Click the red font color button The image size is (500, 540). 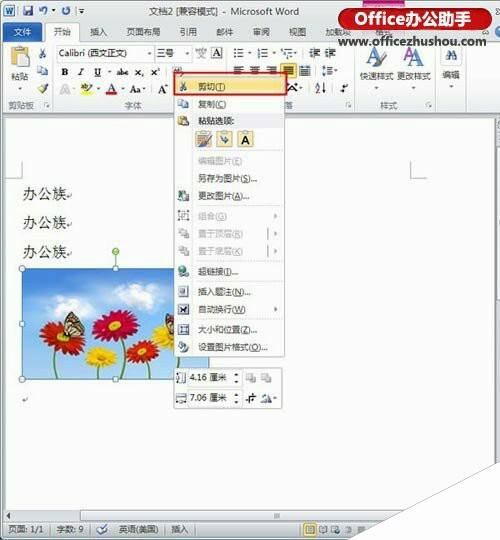[111, 89]
